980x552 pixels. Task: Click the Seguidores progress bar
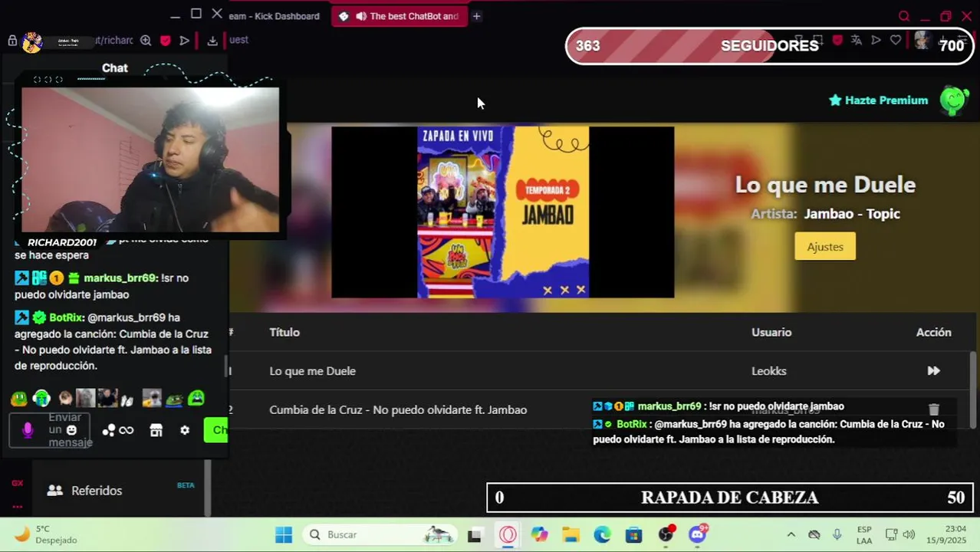click(x=769, y=46)
